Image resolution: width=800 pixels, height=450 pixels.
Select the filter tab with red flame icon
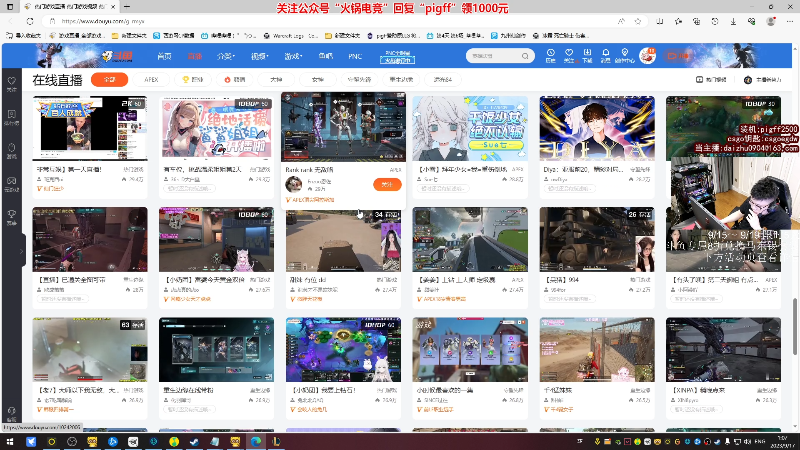point(235,80)
